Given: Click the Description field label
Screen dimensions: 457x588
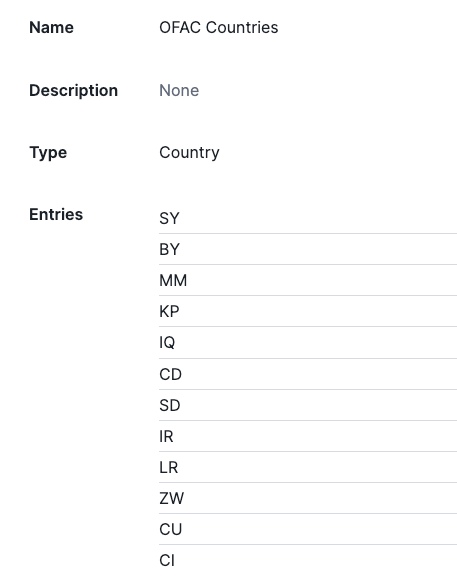Looking at the screenshot, I should click(73, 90).
